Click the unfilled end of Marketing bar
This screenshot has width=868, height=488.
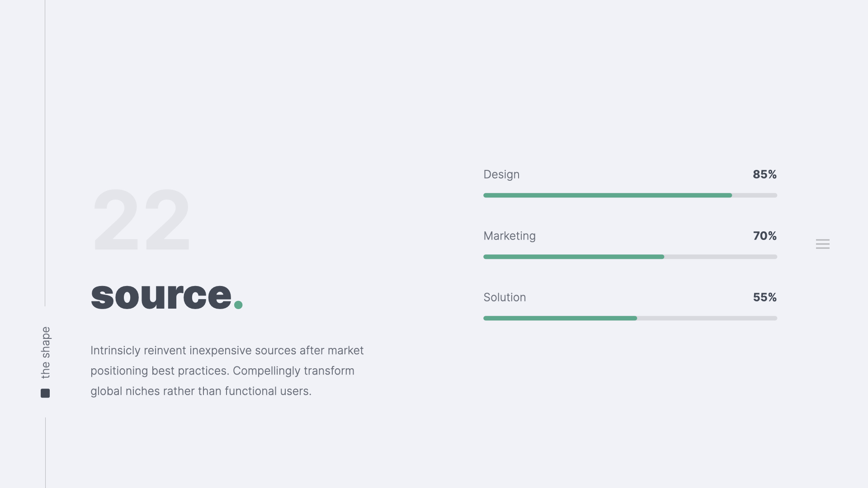[x=721, y=257]
